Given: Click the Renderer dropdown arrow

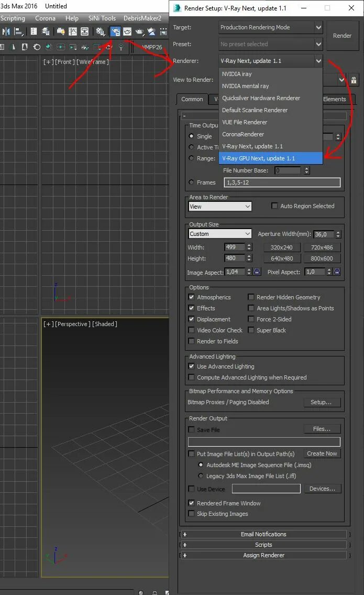Looking at the screenshot, I should click(x=318, y=61).
